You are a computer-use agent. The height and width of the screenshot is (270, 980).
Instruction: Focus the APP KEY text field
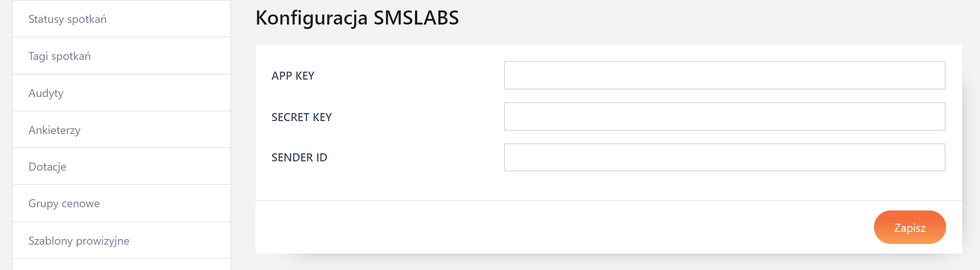(x=724, y=75)
